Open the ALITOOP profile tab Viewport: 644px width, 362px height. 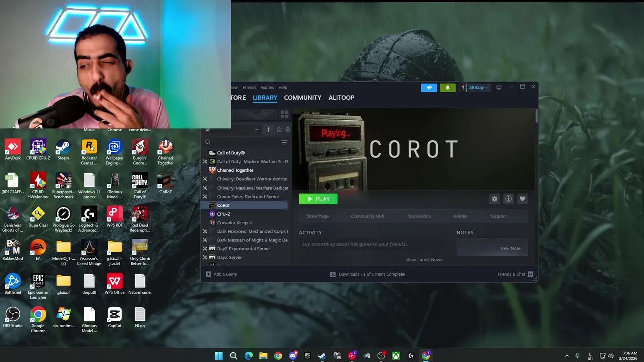pyautogui.click(x=341, y=98)
